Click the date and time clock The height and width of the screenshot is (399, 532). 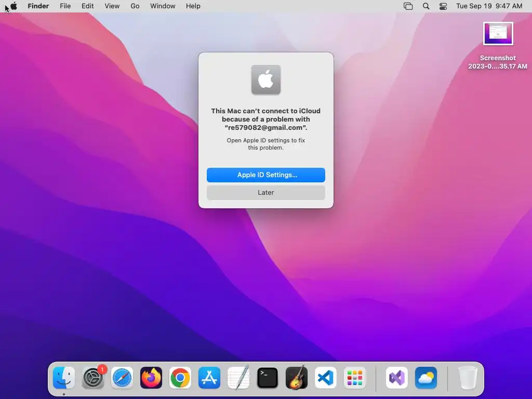click(x=489, y=6)
